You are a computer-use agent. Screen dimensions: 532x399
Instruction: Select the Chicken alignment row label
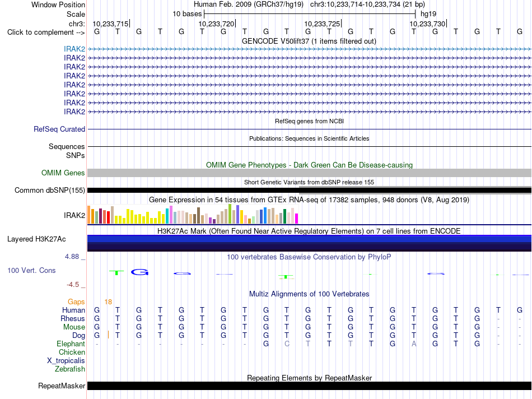click(72, 352)
